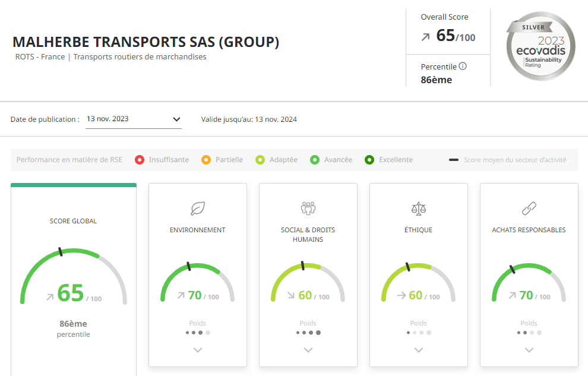Click the Environnement weight dots indicator

(x=198, y=333)
